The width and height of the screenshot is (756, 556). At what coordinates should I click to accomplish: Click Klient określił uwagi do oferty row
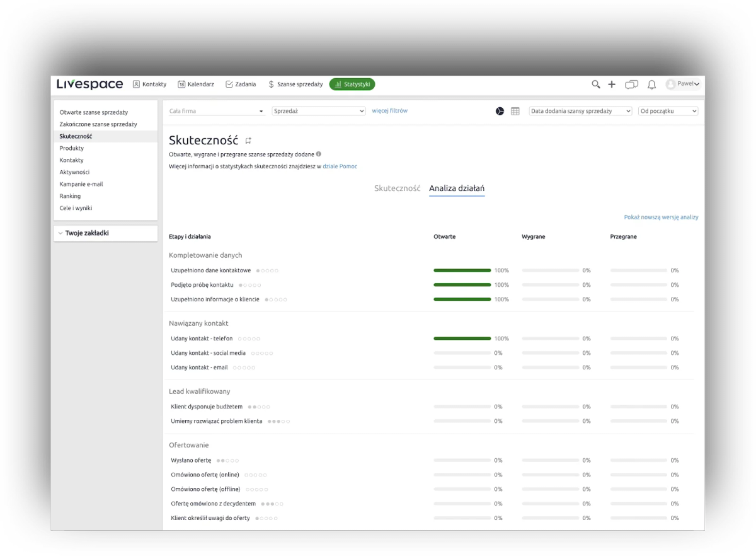pyautogui.click(x=432, y=518)
